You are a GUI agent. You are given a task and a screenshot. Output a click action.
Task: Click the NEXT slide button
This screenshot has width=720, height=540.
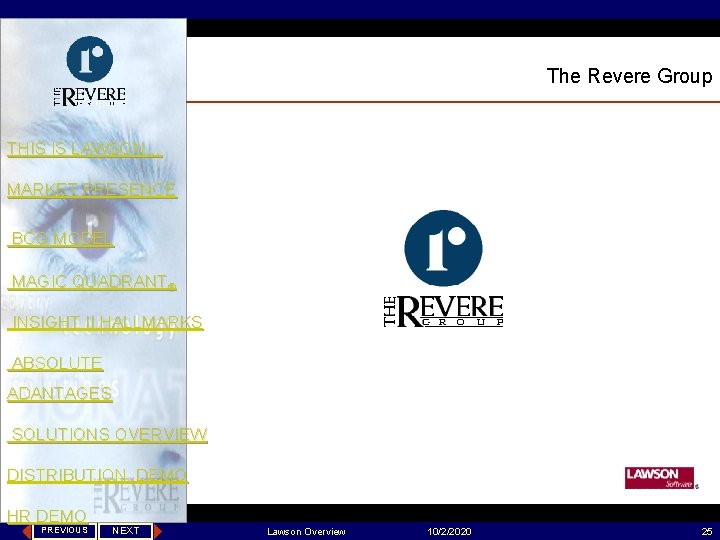[x=125, y=530]
